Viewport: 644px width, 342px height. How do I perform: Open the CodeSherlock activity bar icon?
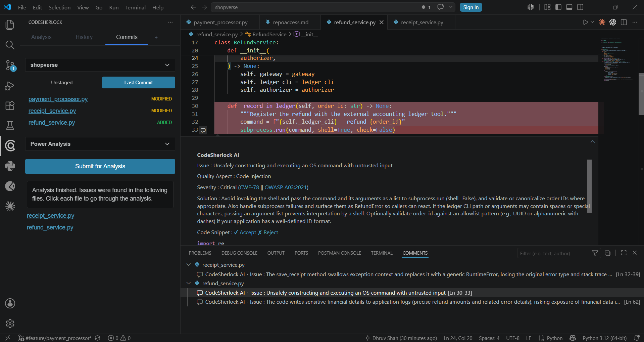click(10, 146)
